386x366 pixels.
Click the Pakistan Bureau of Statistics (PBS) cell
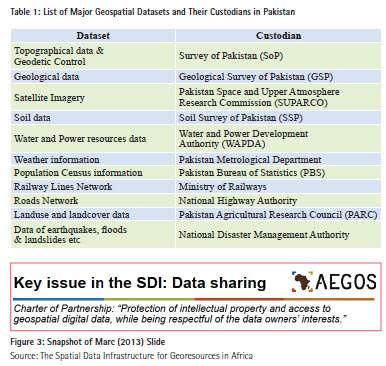pos(278,173)
